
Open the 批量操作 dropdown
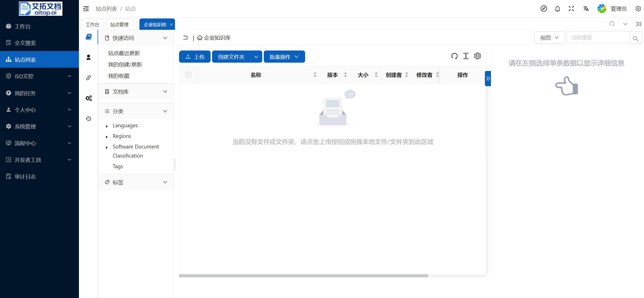click(284, 57)
